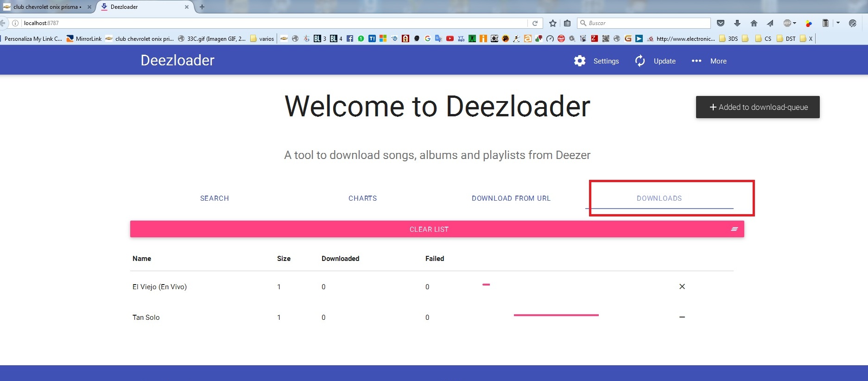Expand the Adblock Plus dropdown arrow
The width and height of the screenshot is (868, 381).
[795, 23]
